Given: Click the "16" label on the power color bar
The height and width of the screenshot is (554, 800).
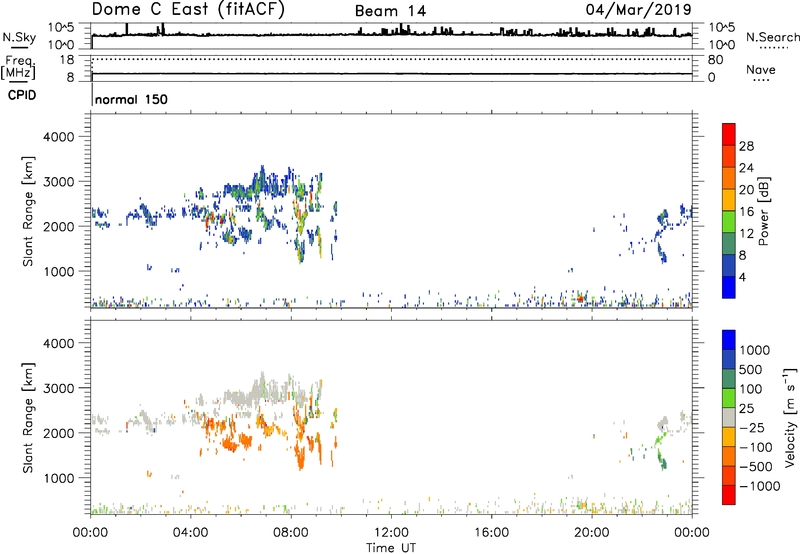Looking at the screenshot, I should pos(746,212).
